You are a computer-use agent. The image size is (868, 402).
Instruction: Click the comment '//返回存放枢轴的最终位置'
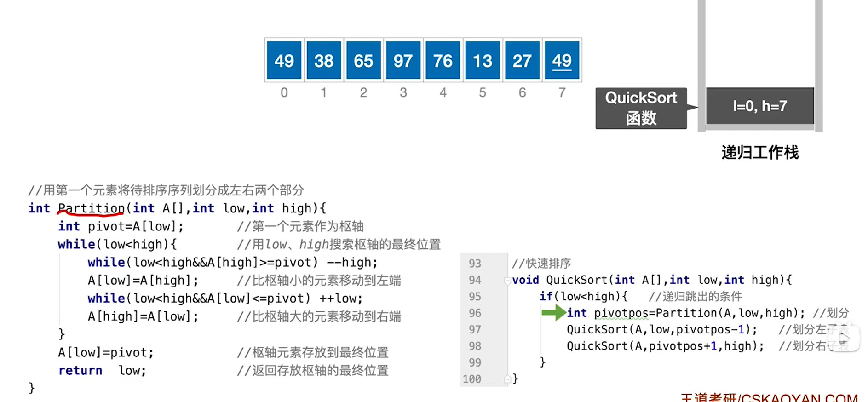coord(313,370)
